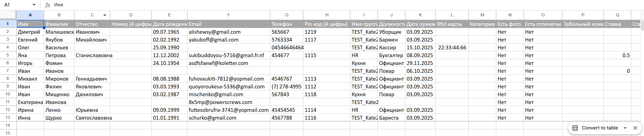The height and width of the screenshot is (136, 644).
Task: Open the Name box dropdown arrow
Action: click(x=34, y=5)
